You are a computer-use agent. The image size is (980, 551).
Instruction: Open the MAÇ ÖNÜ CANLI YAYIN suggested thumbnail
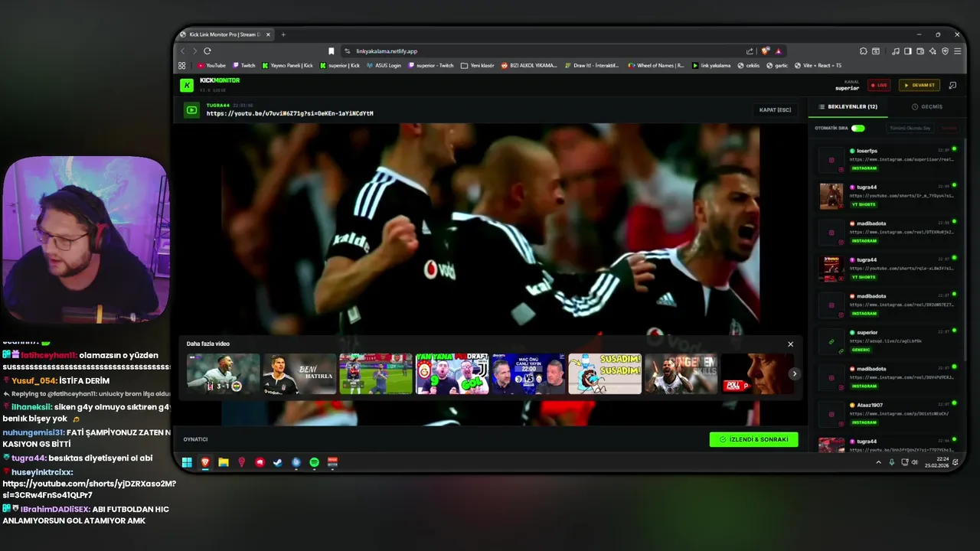pyautogui.click(x=528, y=373)
